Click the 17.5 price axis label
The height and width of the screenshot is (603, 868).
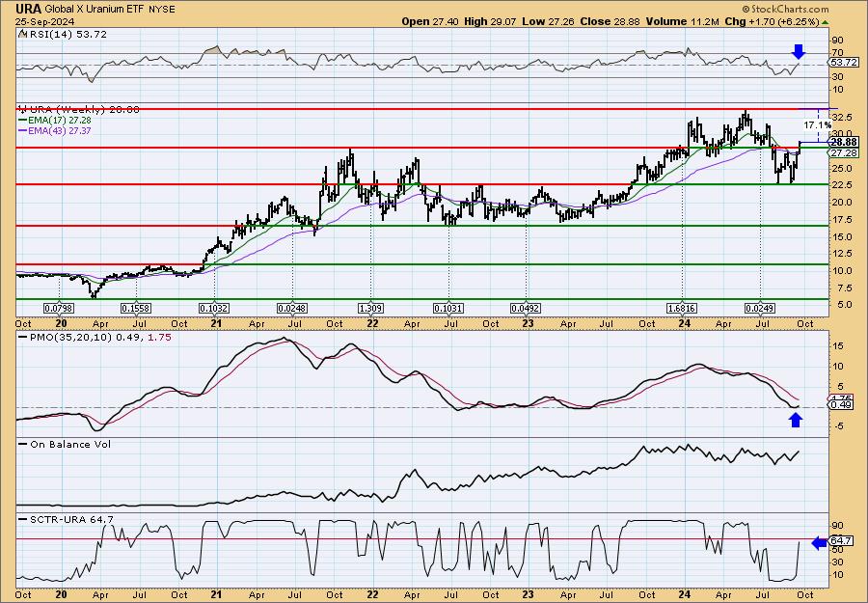pyautogui.click(x=840, y=219)
